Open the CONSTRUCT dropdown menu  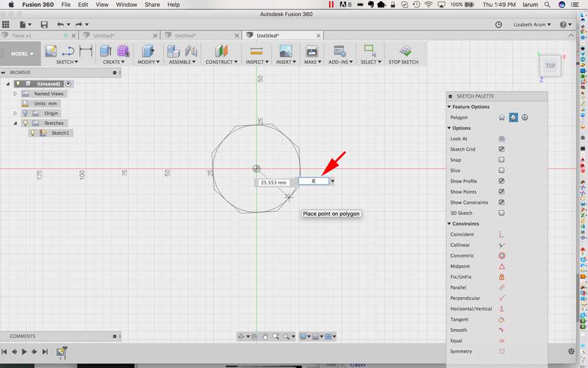point(222,62)
